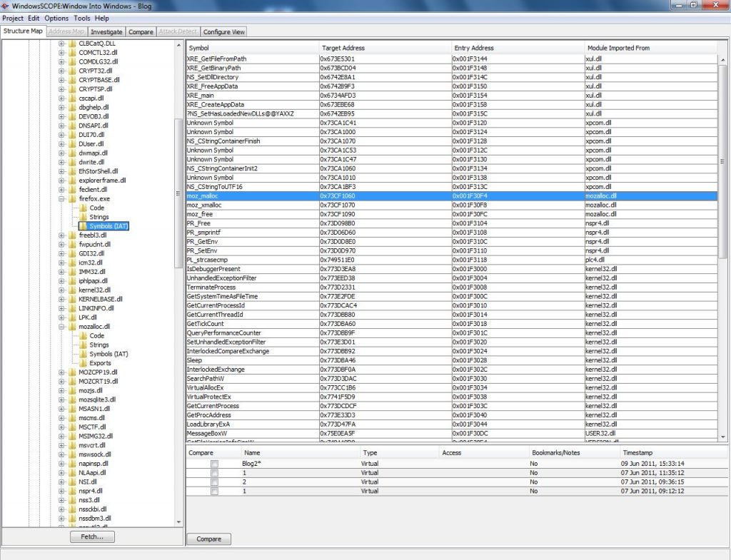The height and width of the screenshot is (560, 731).
Task: Open the Project menu
Action: (x=13, y=18)
